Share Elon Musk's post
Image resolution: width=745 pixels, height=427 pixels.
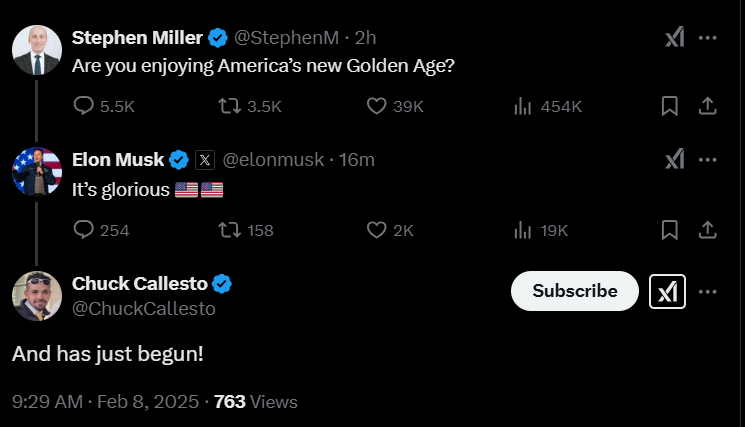click(706, 230)
